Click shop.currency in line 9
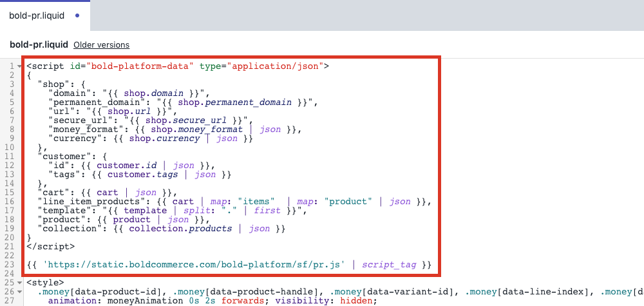This screenshot has width=644, height=306. click(164, 139)
